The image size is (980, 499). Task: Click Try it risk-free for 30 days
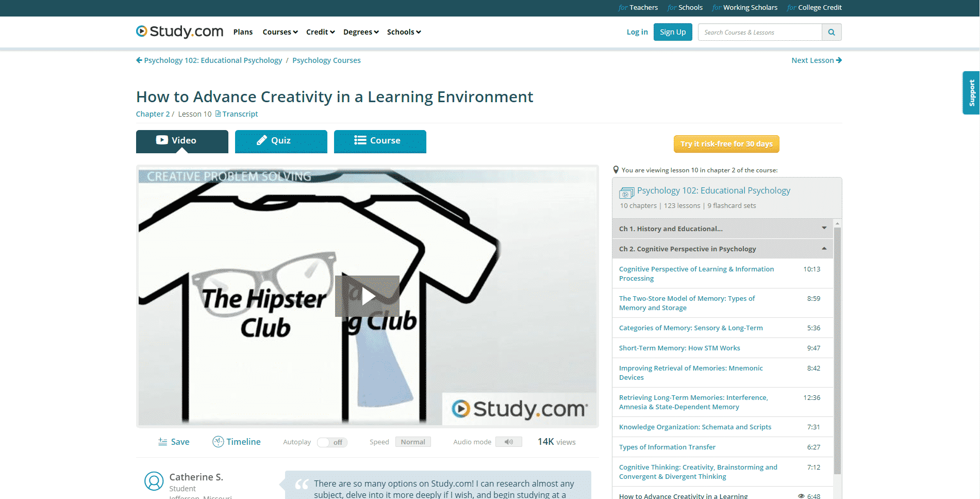click(726, 144)
